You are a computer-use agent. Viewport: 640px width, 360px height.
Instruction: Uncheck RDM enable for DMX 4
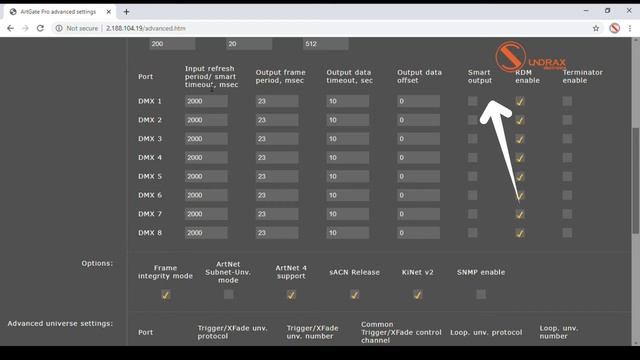520,158
